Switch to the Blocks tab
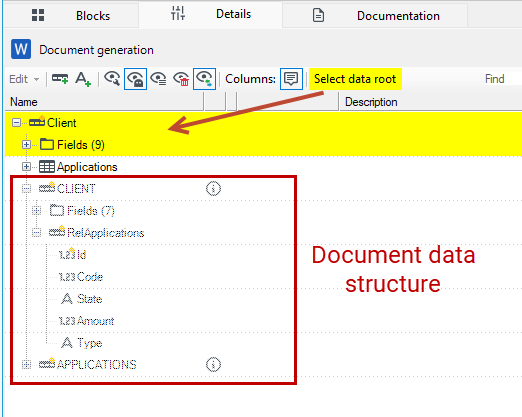 [71, 15]
